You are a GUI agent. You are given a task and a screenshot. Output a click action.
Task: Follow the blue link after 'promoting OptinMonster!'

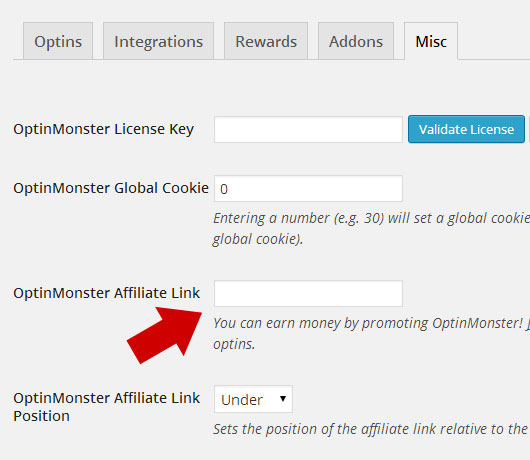coord(528,323)
